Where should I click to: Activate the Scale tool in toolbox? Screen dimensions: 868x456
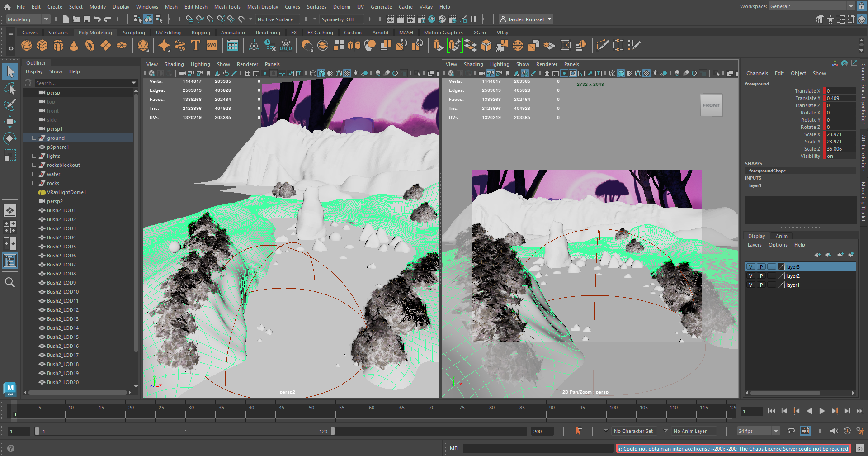pos(10,155)
